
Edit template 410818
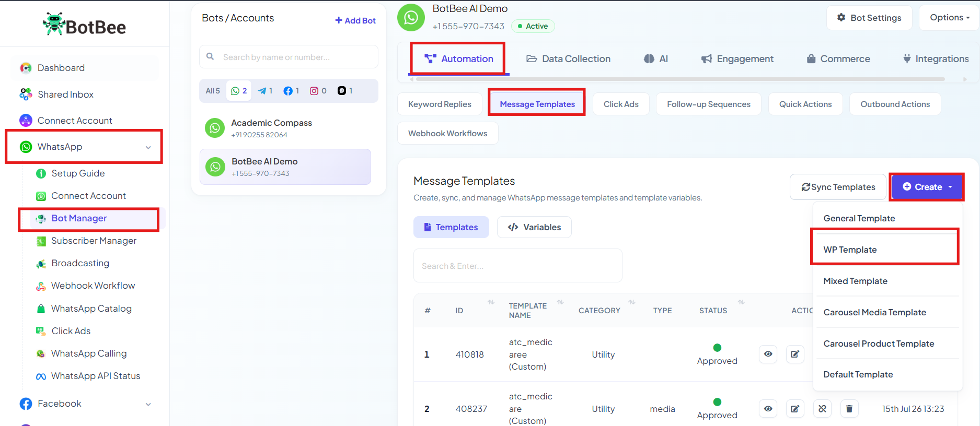(x=795, y=354)
